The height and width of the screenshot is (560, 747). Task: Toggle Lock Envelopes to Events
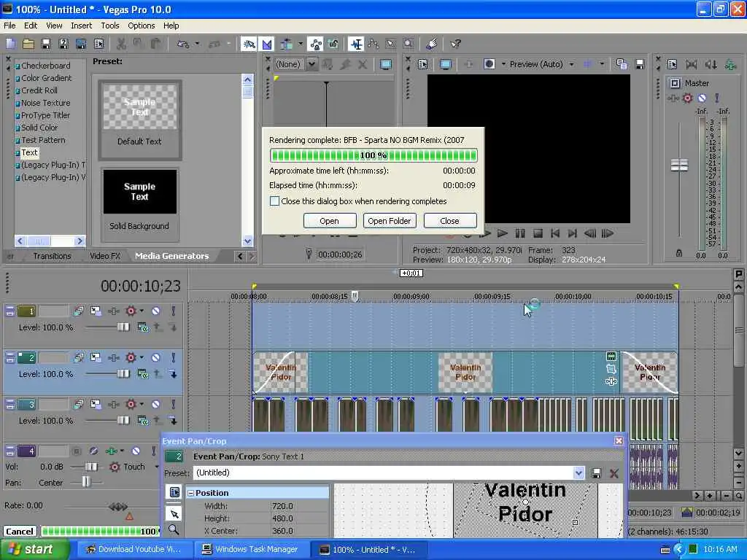(316, 44)
